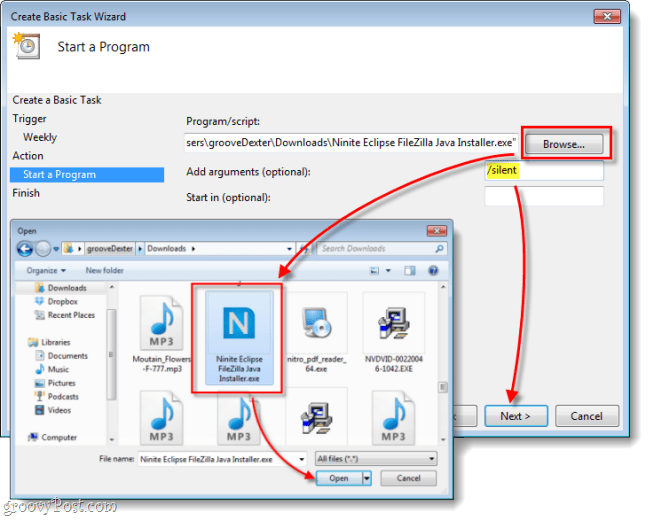Open the All files (*.*) type dropdown

coord(376,459)
